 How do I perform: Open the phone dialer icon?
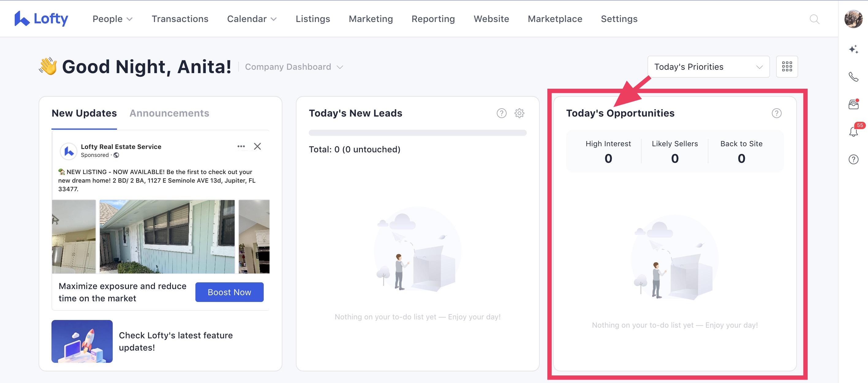pyautogui.click(x=853, y=77)
